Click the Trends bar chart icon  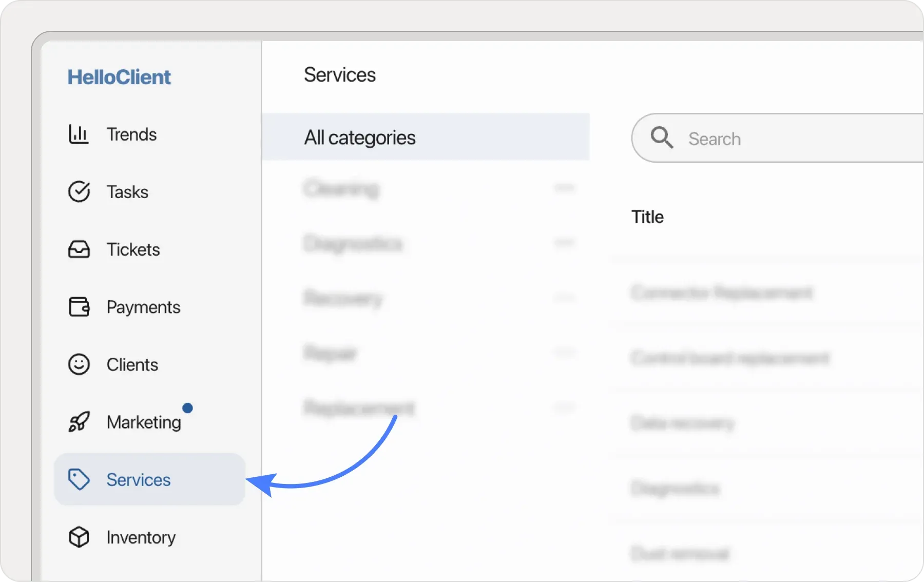pos(79,134)
